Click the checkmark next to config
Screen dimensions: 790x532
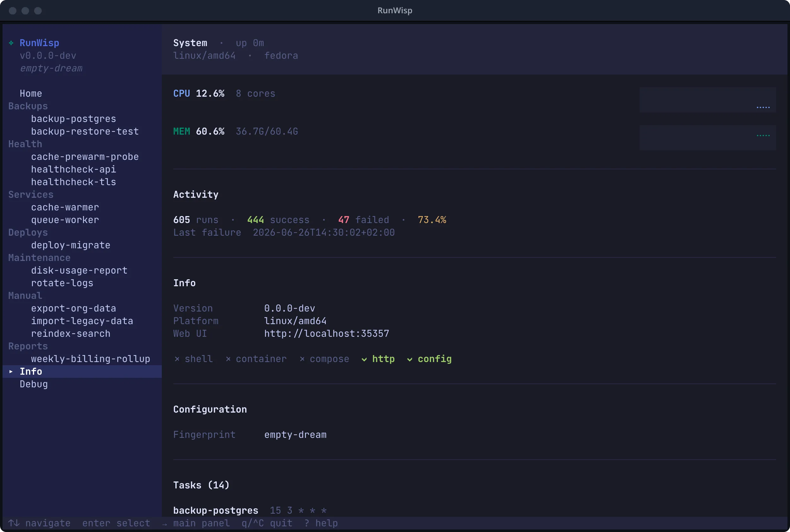pos(410,359)
